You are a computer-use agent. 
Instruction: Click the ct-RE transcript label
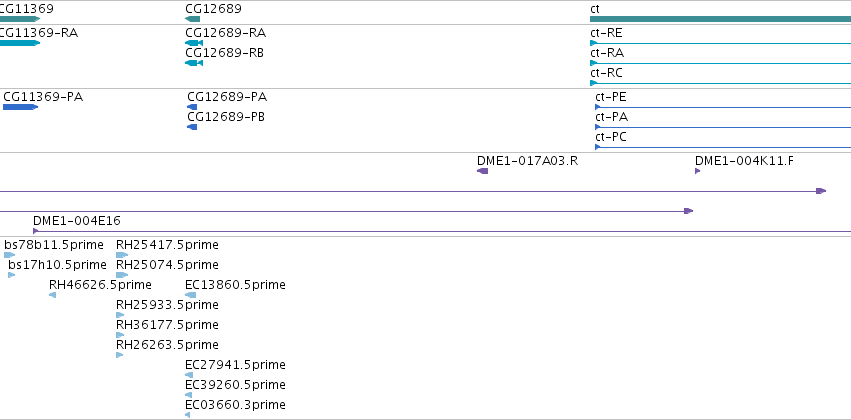(606, 33)
